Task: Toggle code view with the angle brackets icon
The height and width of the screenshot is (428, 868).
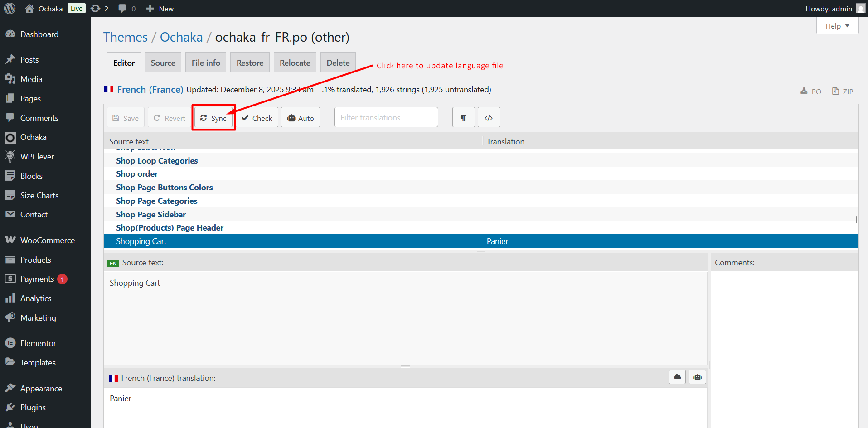Action: [489, 118]
